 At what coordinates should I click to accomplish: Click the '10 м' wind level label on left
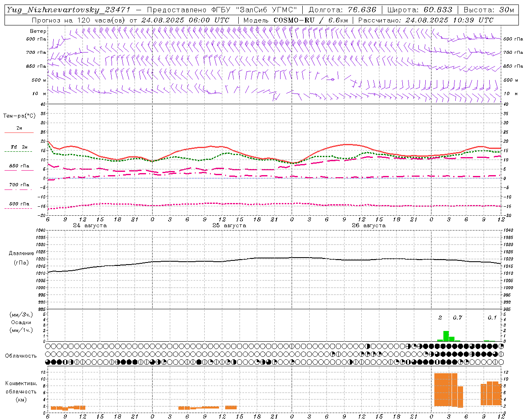[x=39, y=94]
